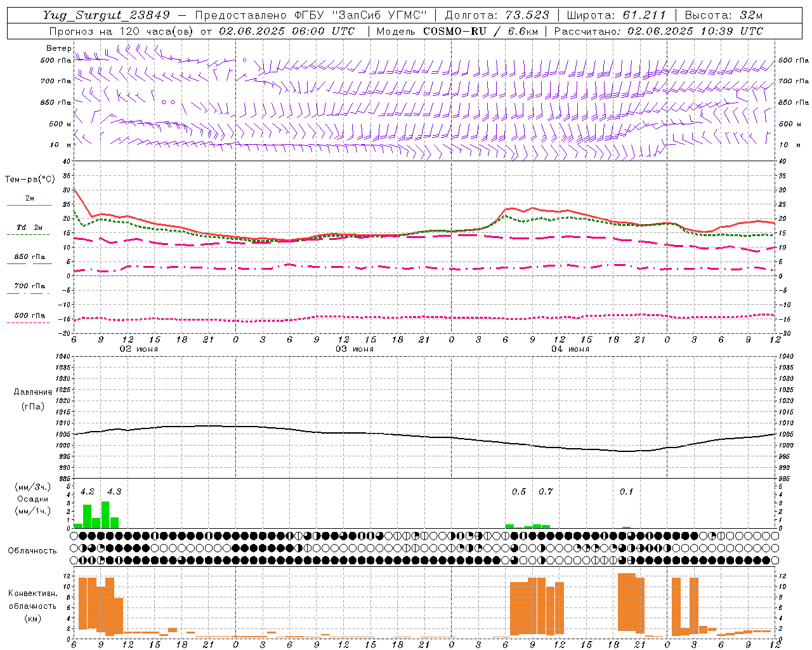812x650 pixels.
Task: Click the 02 июня date label
Action: pos(139,348)
